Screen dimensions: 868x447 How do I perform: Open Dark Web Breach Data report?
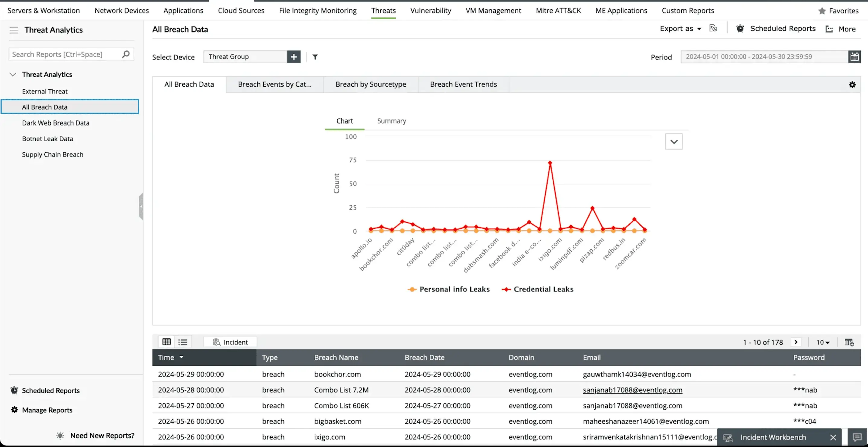[x=56, y=122]
